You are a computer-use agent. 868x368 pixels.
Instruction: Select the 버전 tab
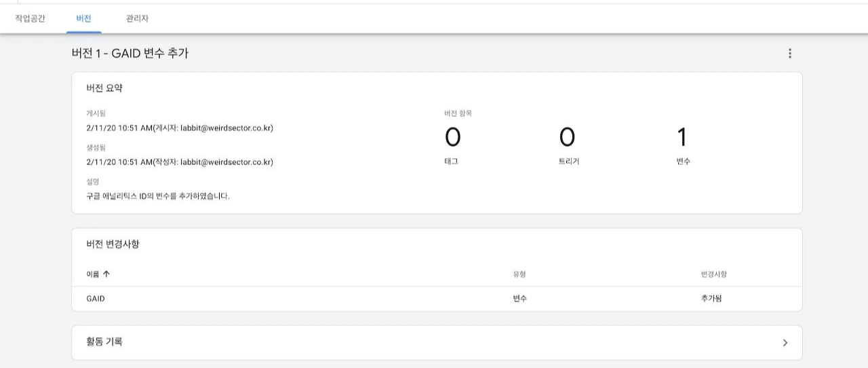point(84,18)
